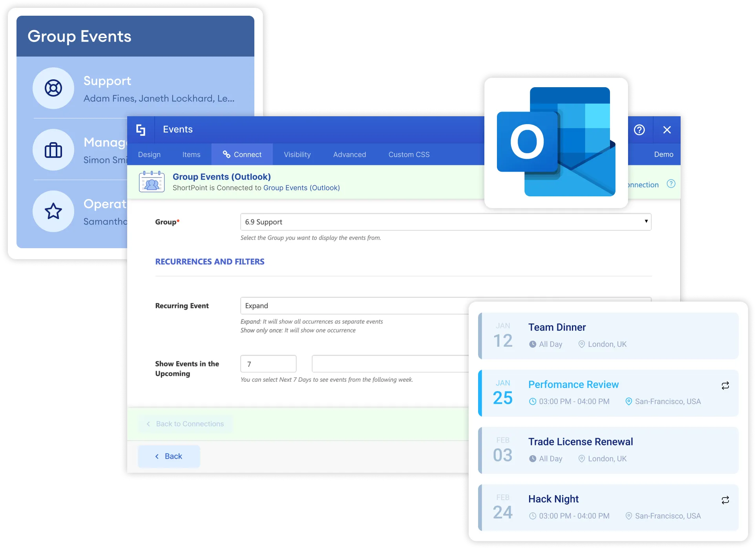Click the star icon in the Operations row
This screenshot has width=756, height=549.
[x=53, y=211]
